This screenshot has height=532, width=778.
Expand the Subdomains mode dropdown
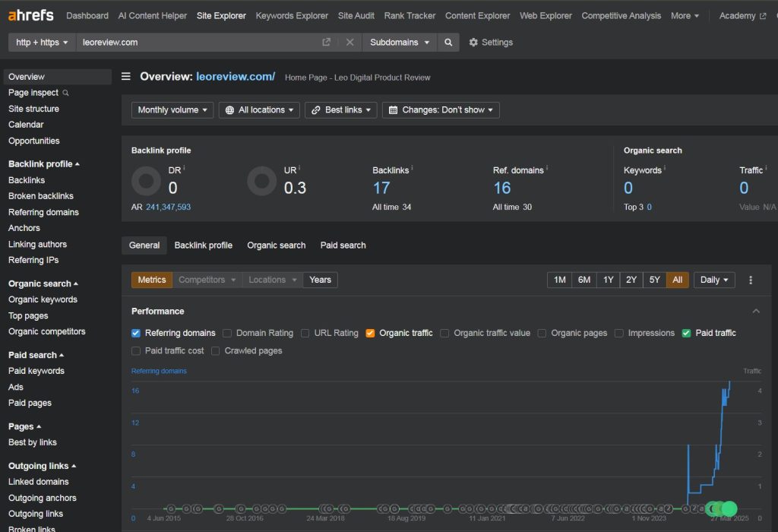click(x=400, y=43)
